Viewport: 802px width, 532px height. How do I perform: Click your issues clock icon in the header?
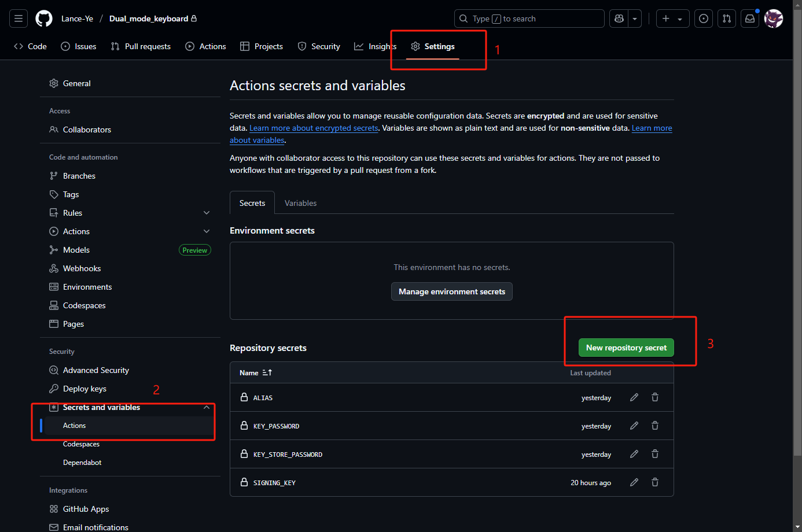pos(703,18)
